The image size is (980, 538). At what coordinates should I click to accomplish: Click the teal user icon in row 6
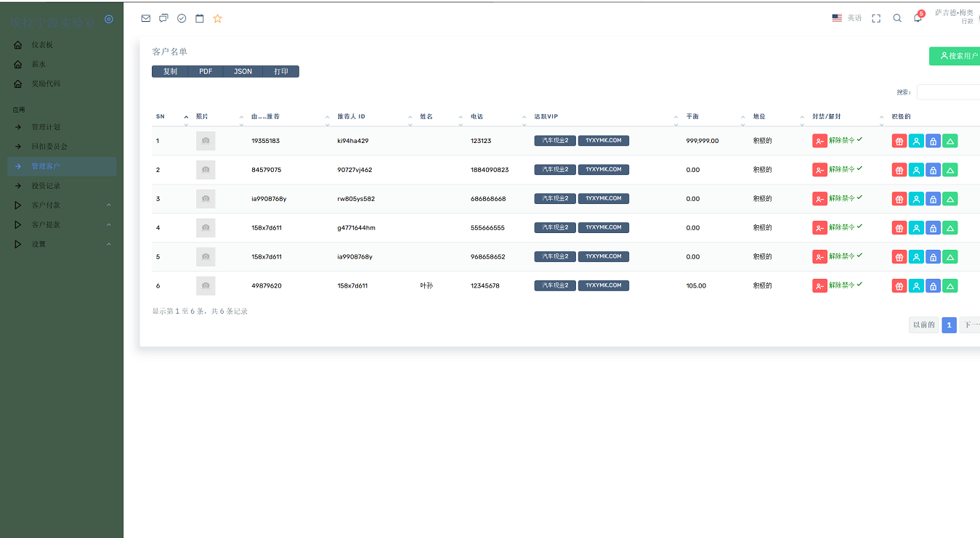point(916,286)
